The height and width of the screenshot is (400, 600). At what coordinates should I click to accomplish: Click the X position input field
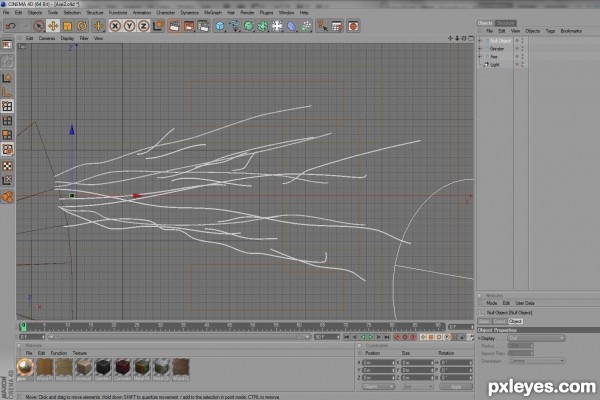[378, 362]
